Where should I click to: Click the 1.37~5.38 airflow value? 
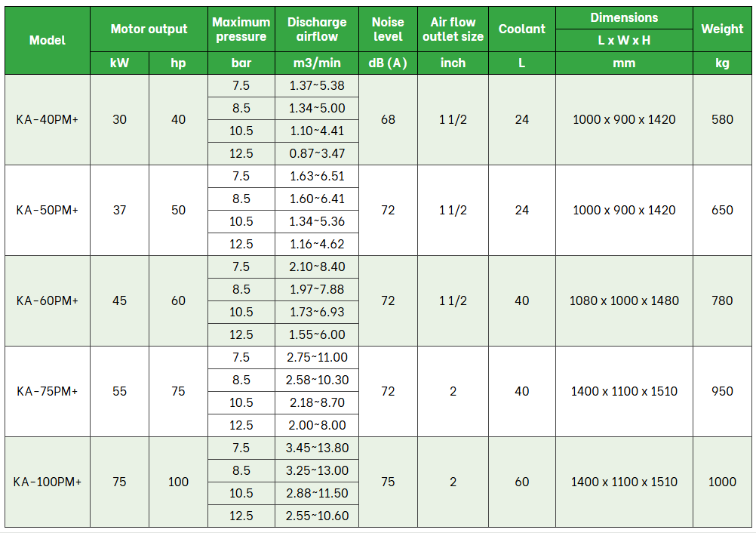317,85
